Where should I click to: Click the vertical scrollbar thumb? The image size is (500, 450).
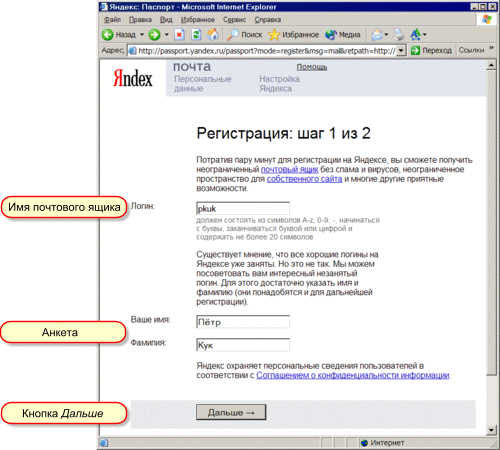point(491,223)
